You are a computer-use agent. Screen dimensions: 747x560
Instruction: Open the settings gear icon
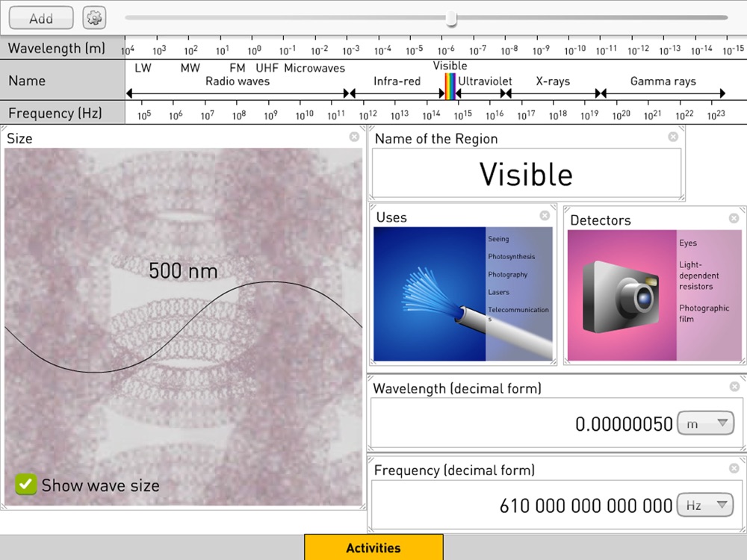pos(94,18)
